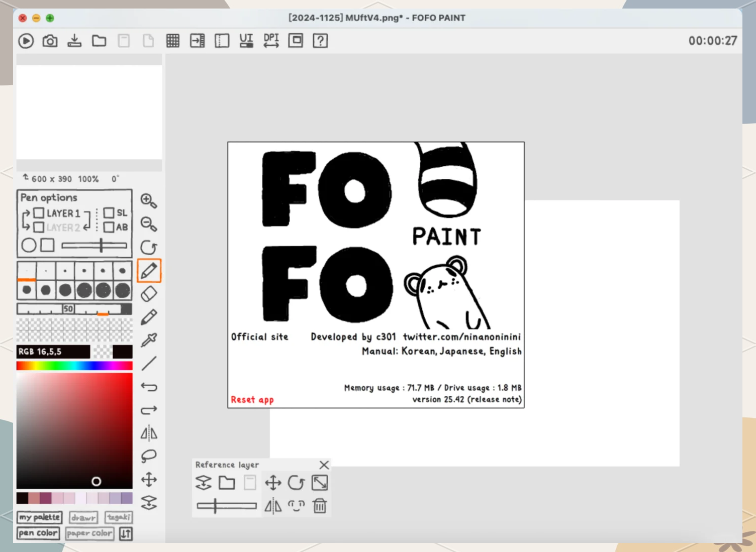Open the English manual link
The height and width of the screenshot is (552, 756).
coord(506,351)
